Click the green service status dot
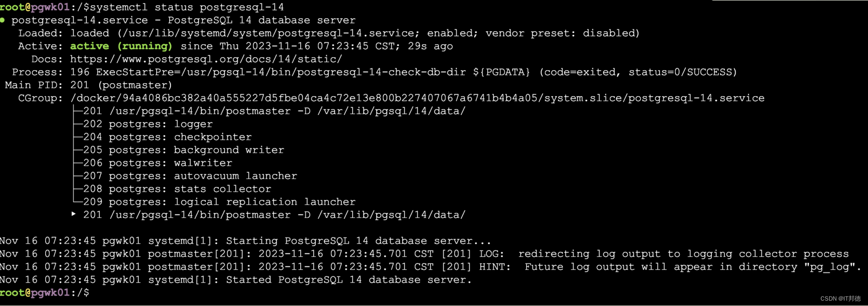 pyautogui.click(x=3, y=20)
